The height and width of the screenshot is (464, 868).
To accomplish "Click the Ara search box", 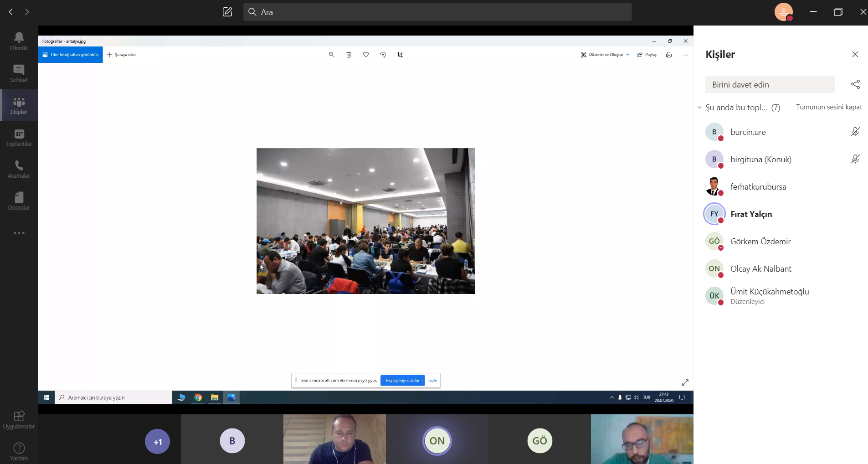I will click(437, 12).
